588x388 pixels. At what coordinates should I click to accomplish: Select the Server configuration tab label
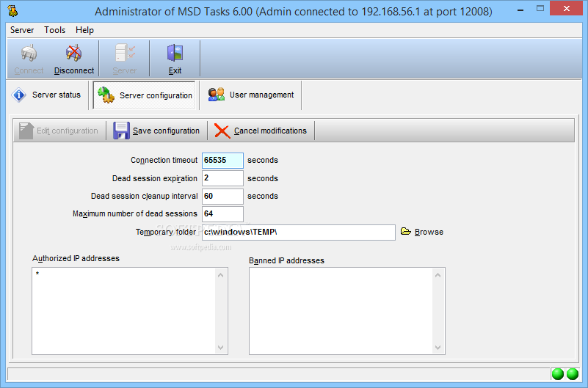[x=156, y=95]
